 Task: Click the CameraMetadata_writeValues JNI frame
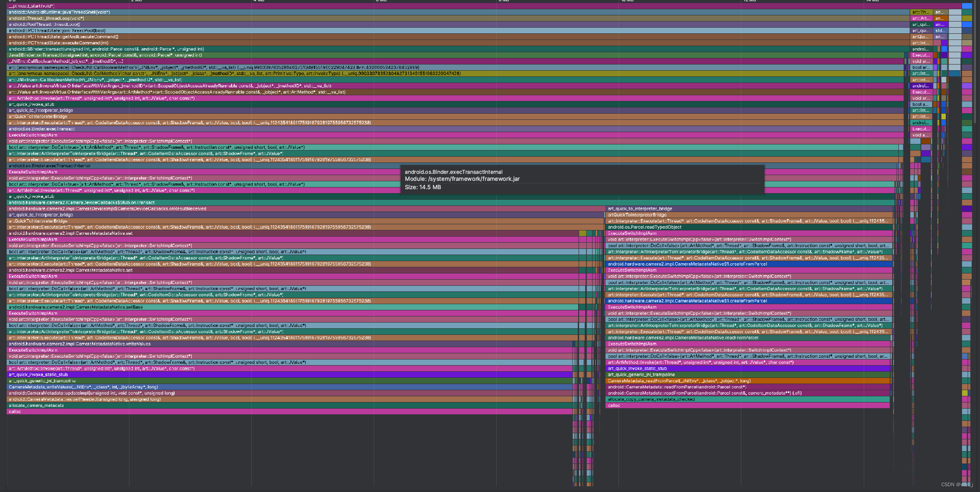pos(290,387)
